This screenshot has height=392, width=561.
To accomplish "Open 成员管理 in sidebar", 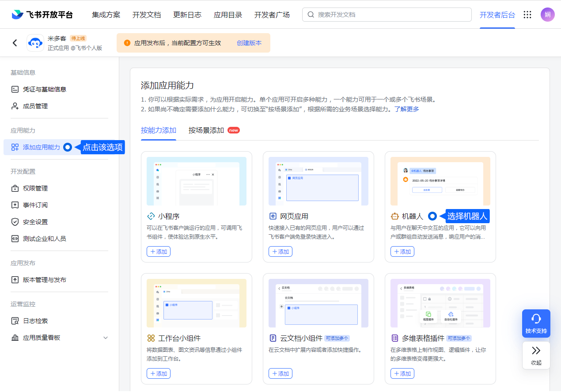I will 35,106.
